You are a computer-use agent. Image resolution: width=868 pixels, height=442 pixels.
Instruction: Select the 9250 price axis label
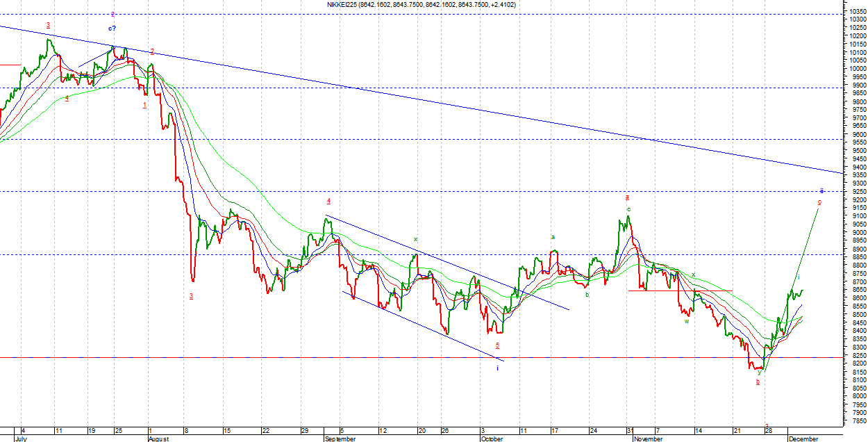click(x=856, y=192)
